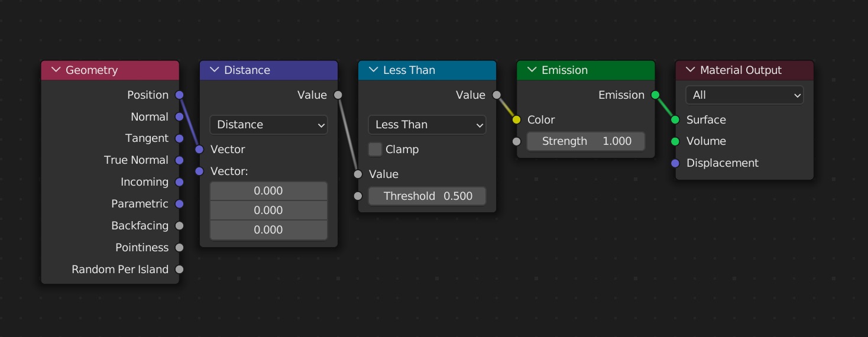The height and width of the screenshot is (337, 868).
Task: Click the Emission node header
Action: click(x=585, y=70)
